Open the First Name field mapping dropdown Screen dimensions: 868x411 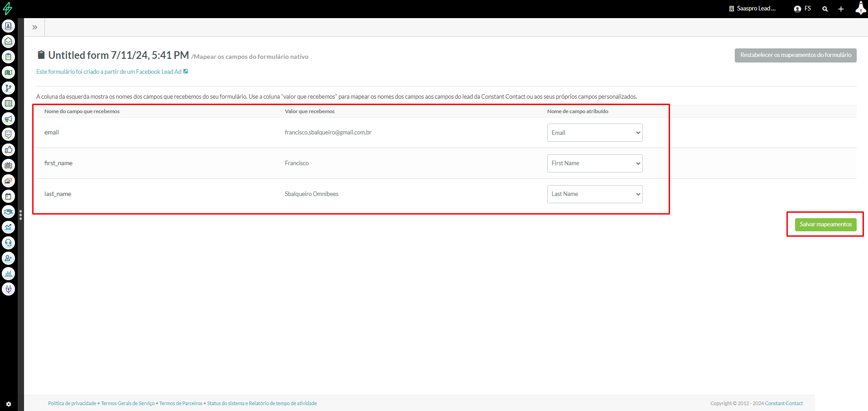tap(594, 163)
